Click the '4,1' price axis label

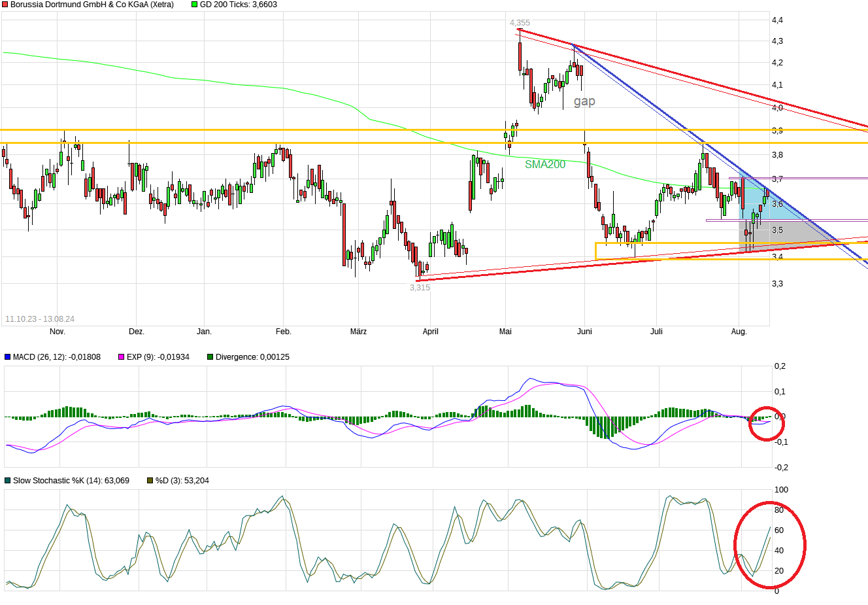(778, 85)
